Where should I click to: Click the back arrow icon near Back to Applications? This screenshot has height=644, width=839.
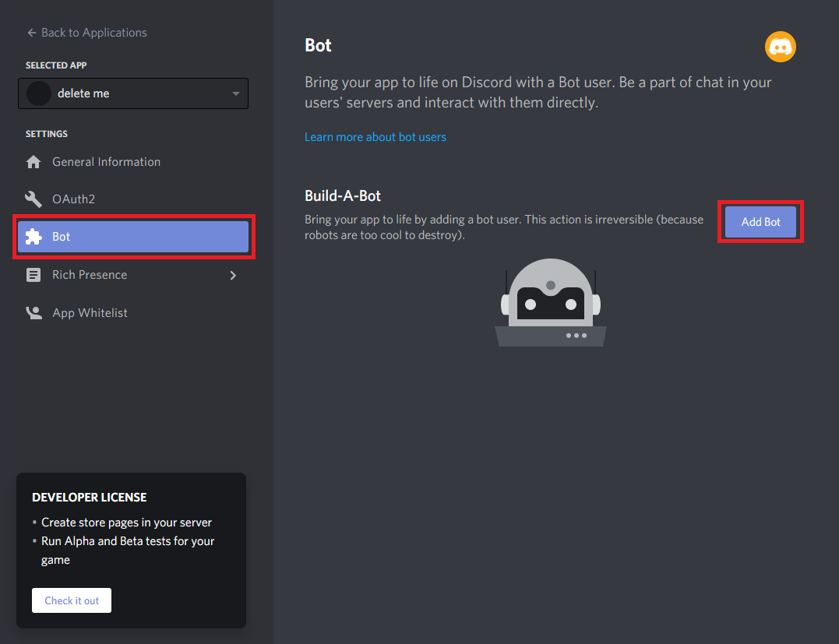30,32
